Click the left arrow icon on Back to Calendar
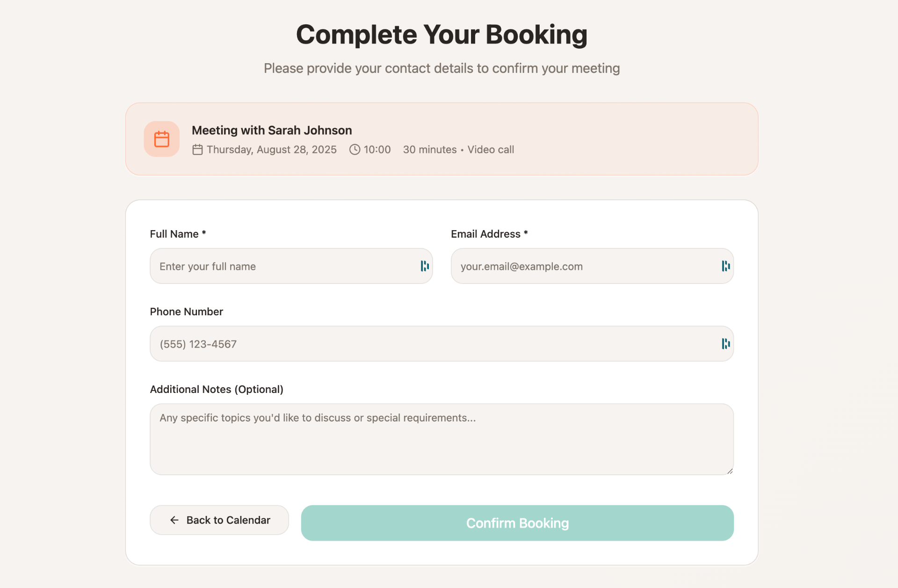898x588 pixels. pos(174,520)
